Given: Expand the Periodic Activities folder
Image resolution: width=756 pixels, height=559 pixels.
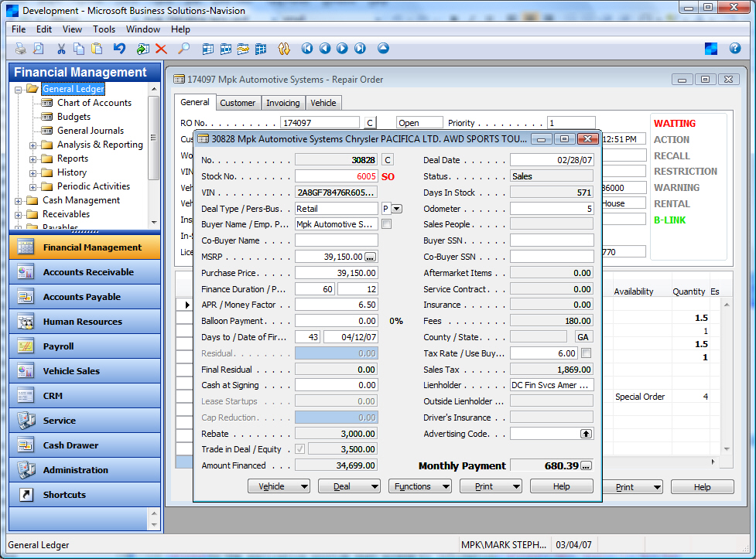Looking at the screenshot, I should pyautogui.click(x=32, y=187).
